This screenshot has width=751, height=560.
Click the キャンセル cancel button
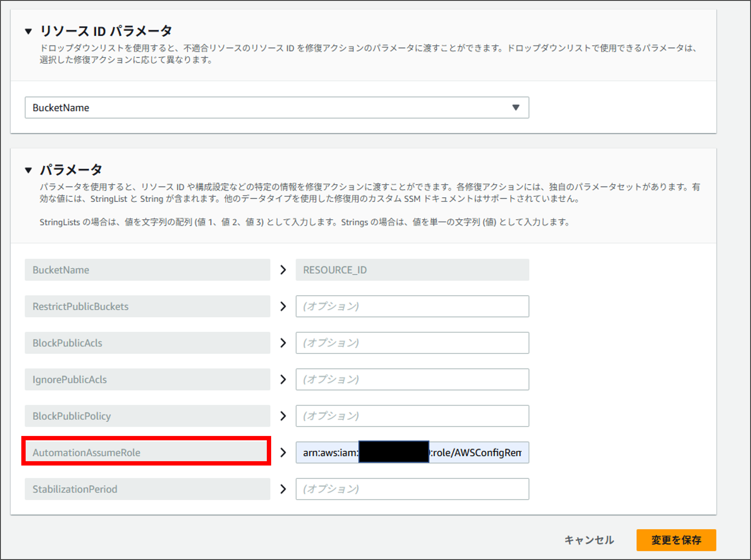589,540
